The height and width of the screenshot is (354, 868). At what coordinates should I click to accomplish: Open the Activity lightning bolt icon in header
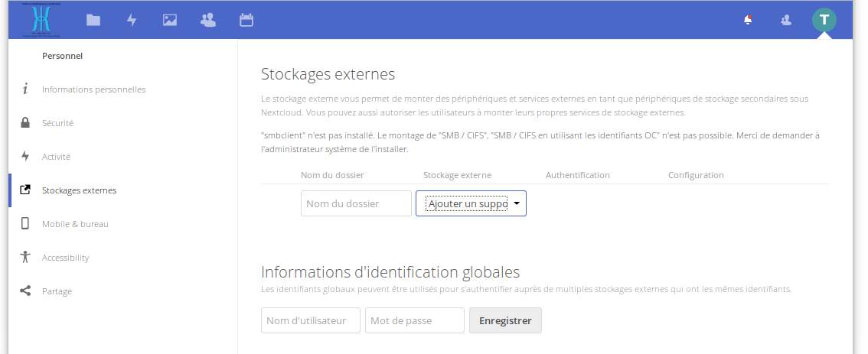click(132, 21)
